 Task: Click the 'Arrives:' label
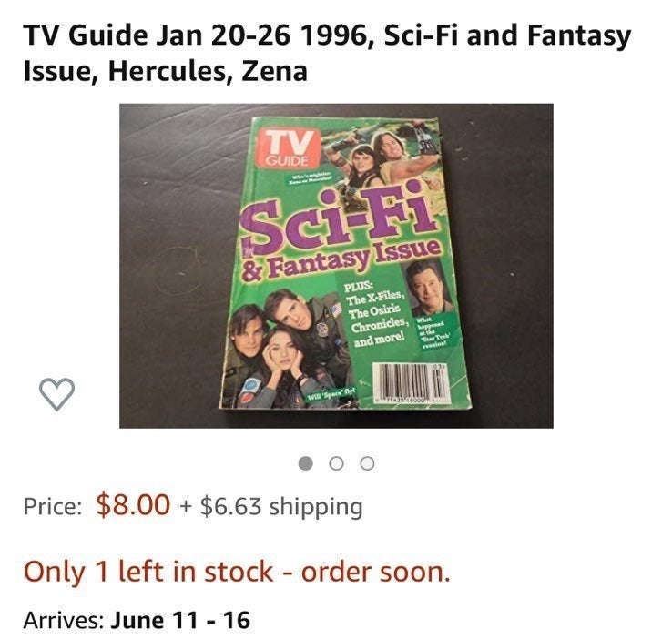tap(64, 620)
